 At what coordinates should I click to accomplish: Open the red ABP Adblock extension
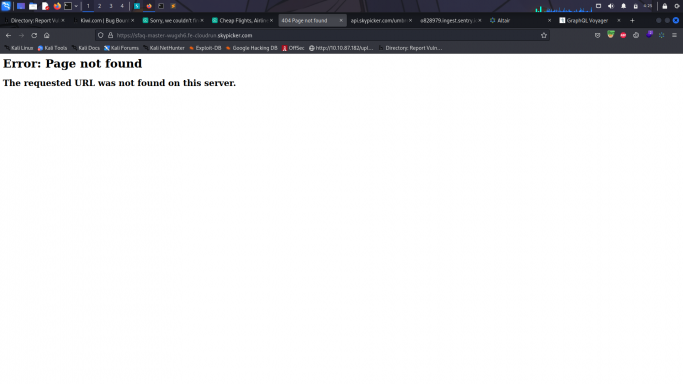pos(623,35)
